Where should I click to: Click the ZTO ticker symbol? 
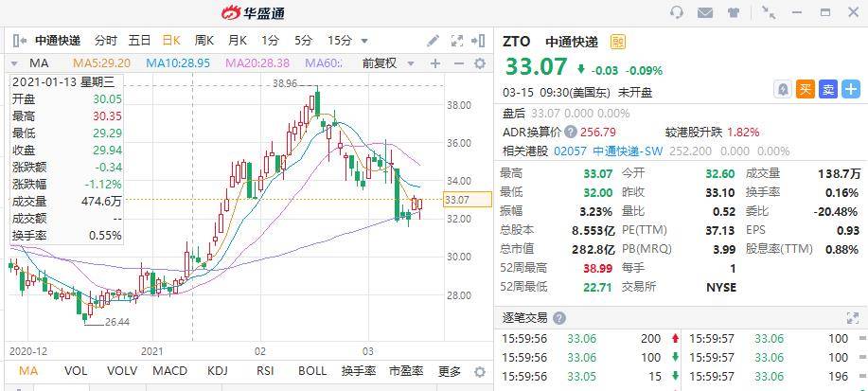coord(516,42)
